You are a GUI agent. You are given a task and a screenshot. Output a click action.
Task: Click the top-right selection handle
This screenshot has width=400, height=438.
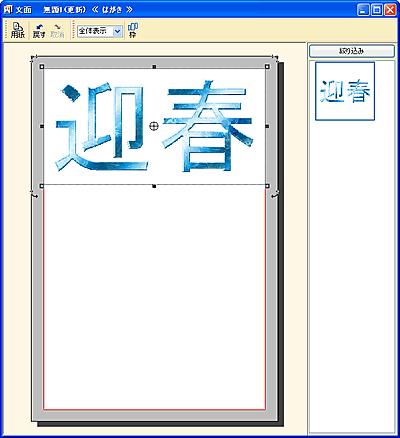(267, 67)
